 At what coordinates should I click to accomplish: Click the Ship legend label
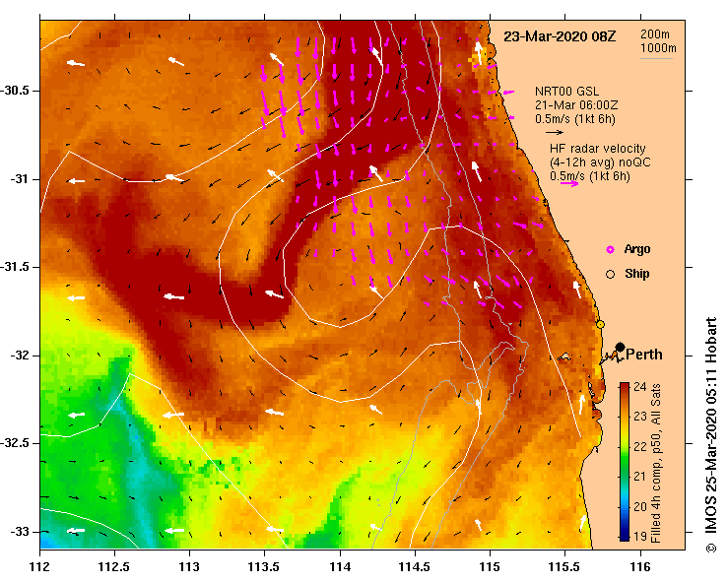pos(637,274)
